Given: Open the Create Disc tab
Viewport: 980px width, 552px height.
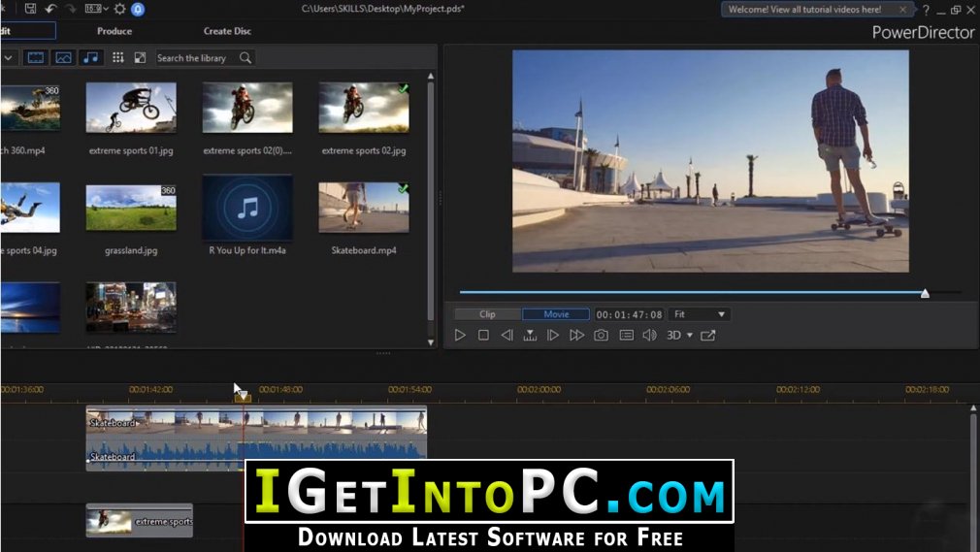Looking at the screenshot, I should point(227,31).
